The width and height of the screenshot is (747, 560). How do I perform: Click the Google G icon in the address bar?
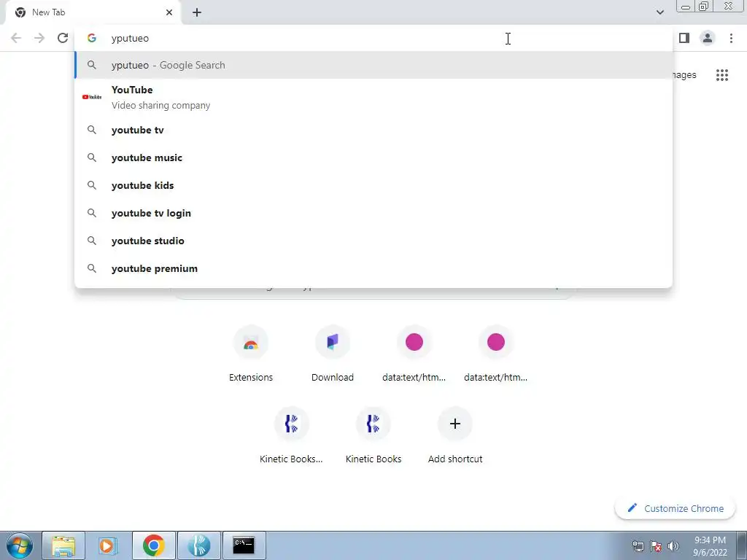tap(92, 38)
